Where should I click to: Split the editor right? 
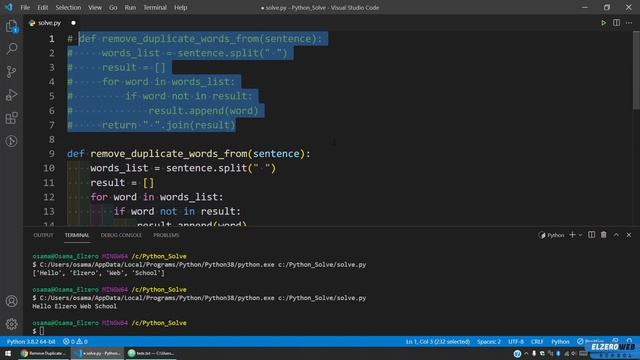click(x=616, y=23)
